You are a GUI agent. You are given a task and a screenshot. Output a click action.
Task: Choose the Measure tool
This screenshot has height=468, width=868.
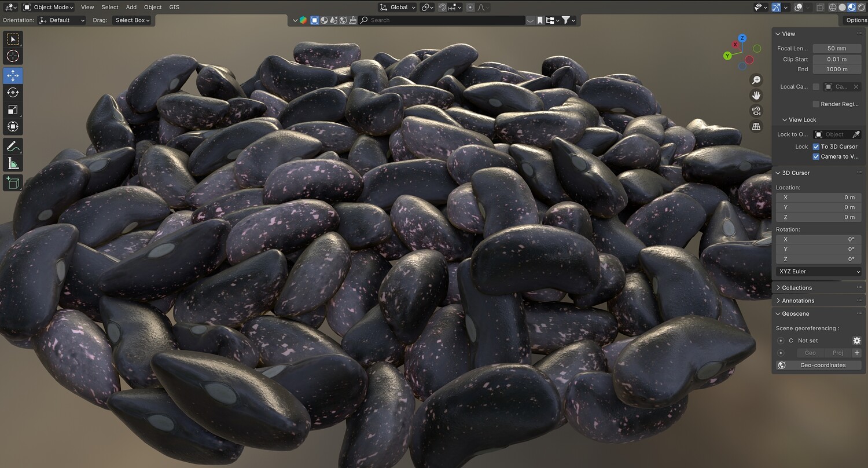tap(13, 163)
